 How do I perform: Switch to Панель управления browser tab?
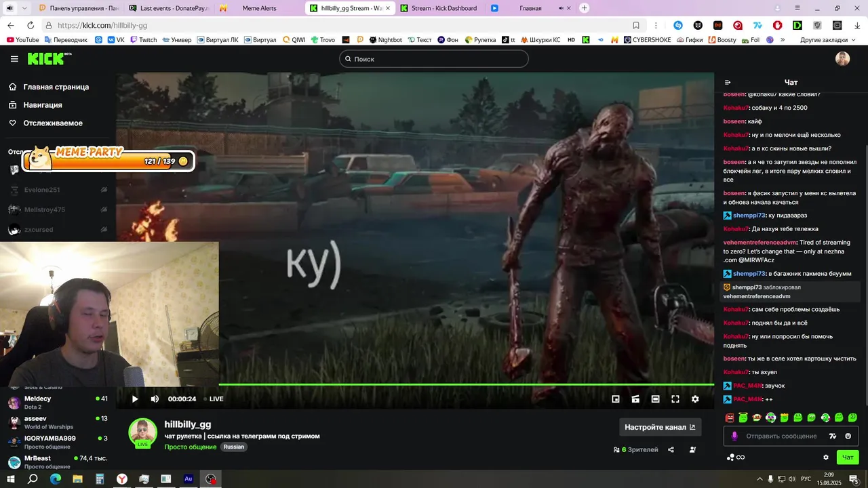pos(78,8)
